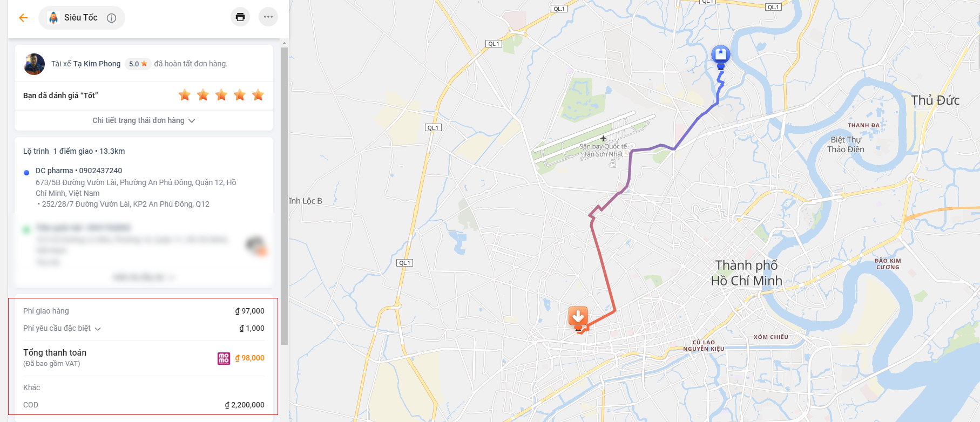Viewport: 980px width, 422px height.
Task: Click the Siêu Tốc service chip
Action: pyautogui.click(x=82, y=18)
